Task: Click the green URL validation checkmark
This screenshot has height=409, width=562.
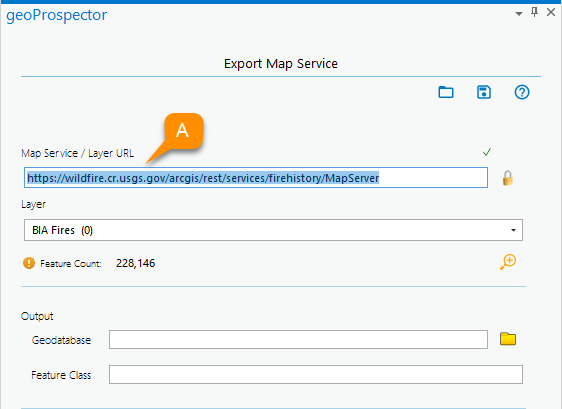Action: tap(487, 152)
